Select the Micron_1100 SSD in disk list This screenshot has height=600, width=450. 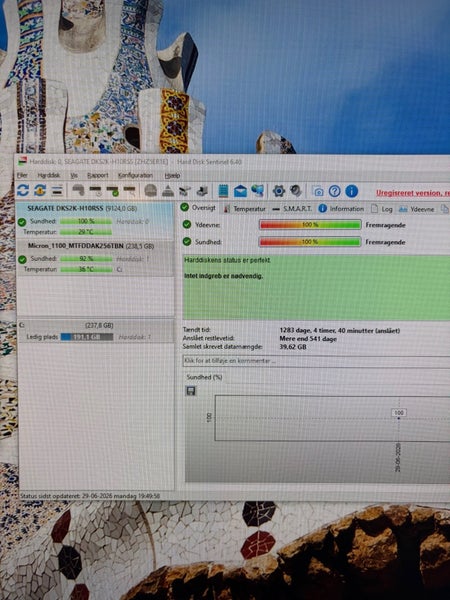coord(95,258)
